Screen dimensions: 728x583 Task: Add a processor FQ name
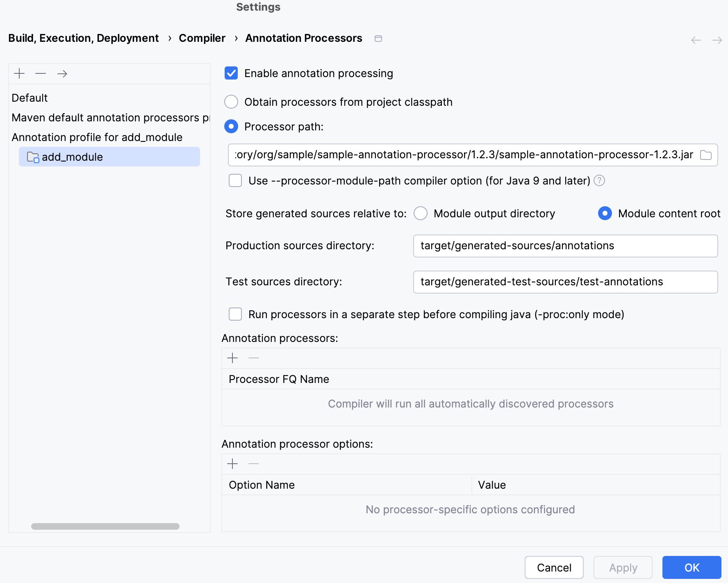pos(232,358)
